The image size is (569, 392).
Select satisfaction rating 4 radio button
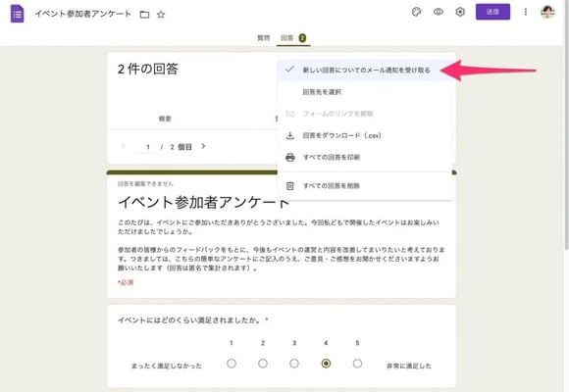[326, 364]
